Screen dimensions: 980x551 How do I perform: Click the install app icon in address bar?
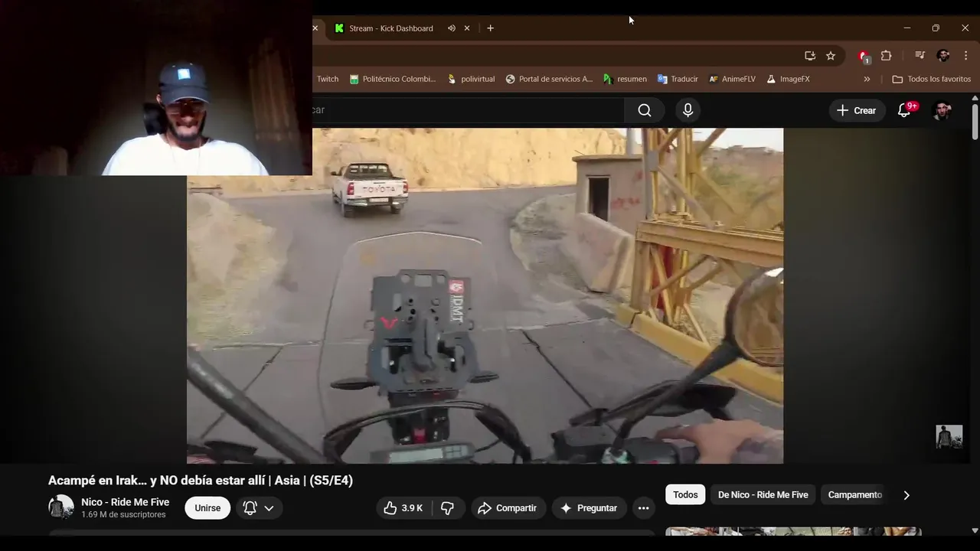[x=810, y=56]
